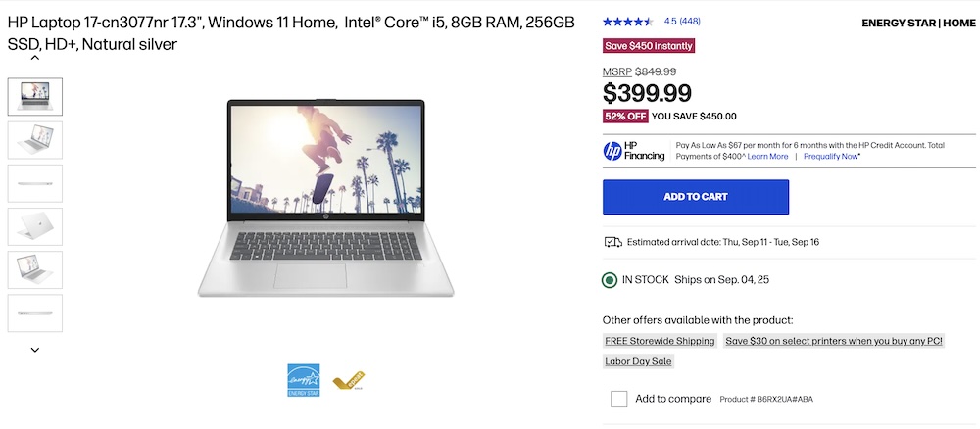Select the Labor Day Sale offer tag

coord(639,361)
